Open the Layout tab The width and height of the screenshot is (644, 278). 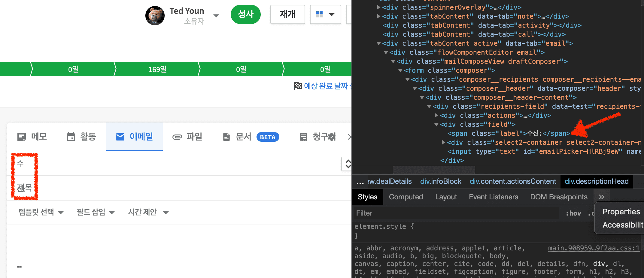(x=446, y=197)
